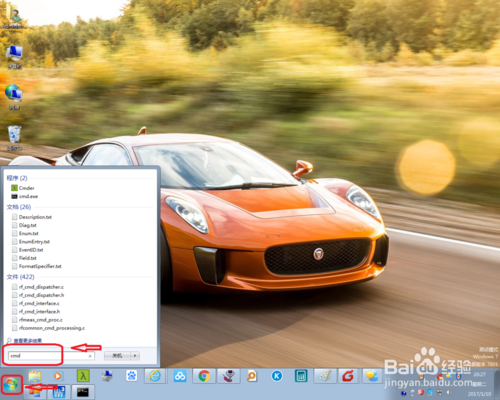
Task: Open Google Chrome from the taskbar
Action: [x=204, y=376]
